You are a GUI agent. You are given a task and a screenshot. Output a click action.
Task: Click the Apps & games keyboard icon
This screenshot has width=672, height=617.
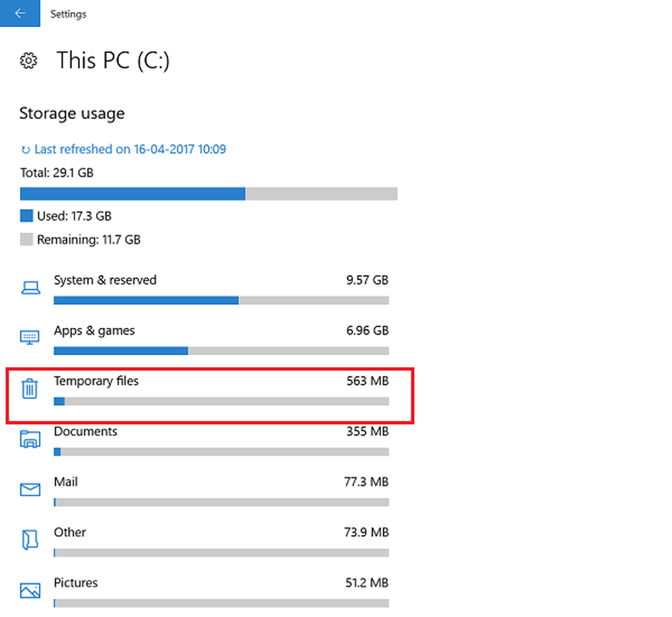click(x=30, y=337)
